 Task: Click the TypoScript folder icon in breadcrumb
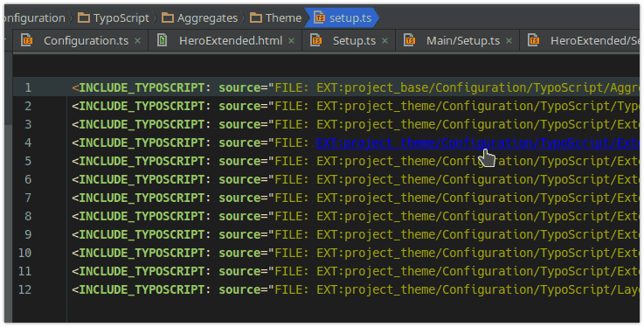[x=84, y=17]
